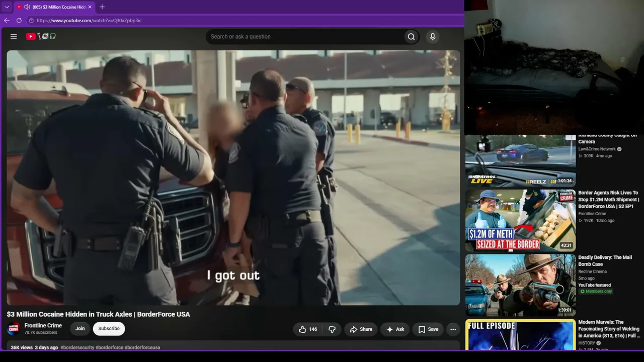This screenshot has width=644, height=362.
Task: Click the address bar URL
Action: 89,21
